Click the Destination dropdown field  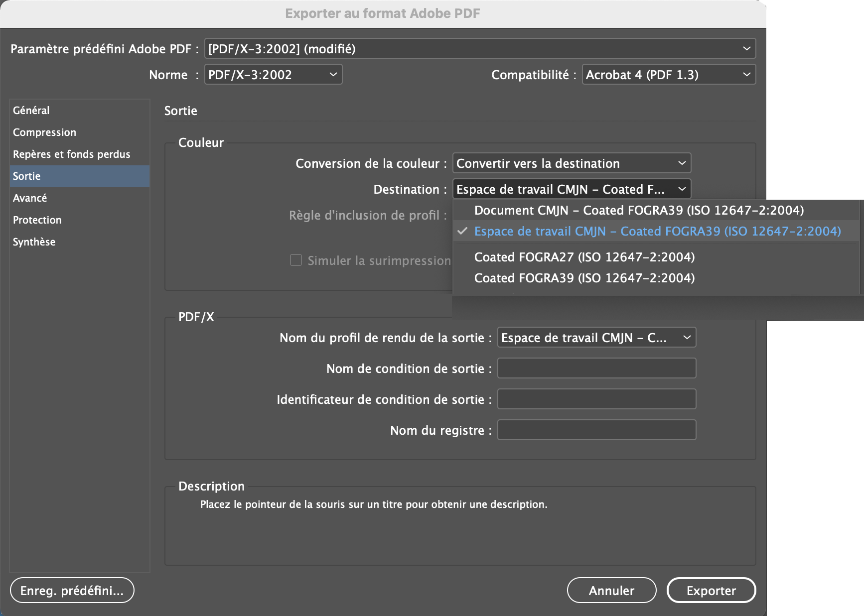571,189
